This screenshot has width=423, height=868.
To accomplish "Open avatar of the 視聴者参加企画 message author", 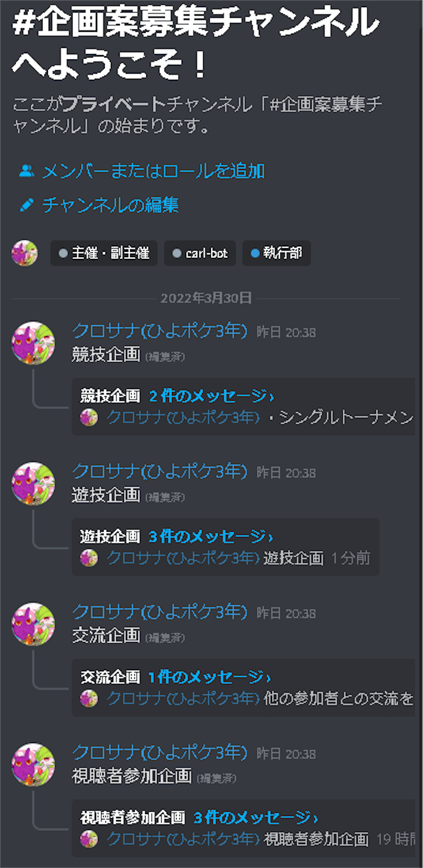I will pyautogui.click(x=34, y=764).
